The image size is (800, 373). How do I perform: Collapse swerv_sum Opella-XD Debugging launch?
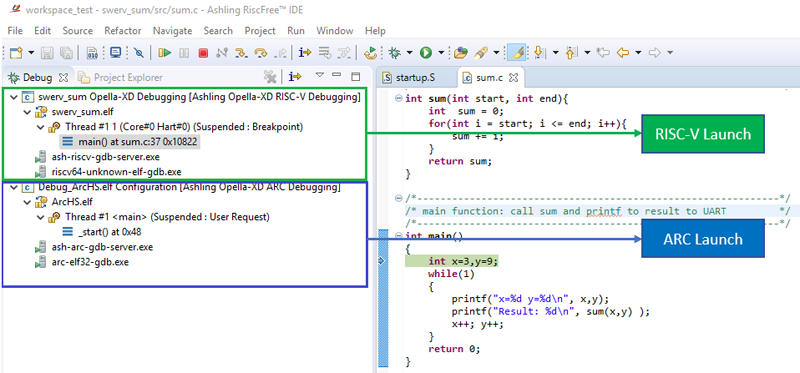[13, 96]
